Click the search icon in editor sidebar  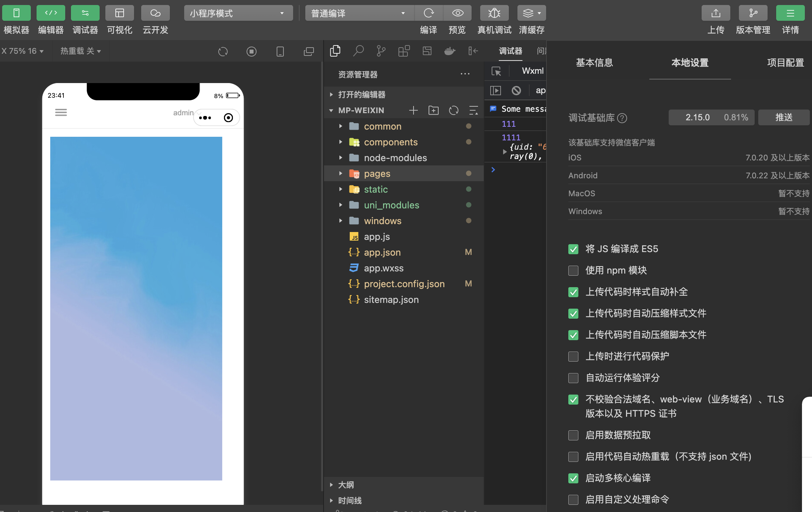358,51
